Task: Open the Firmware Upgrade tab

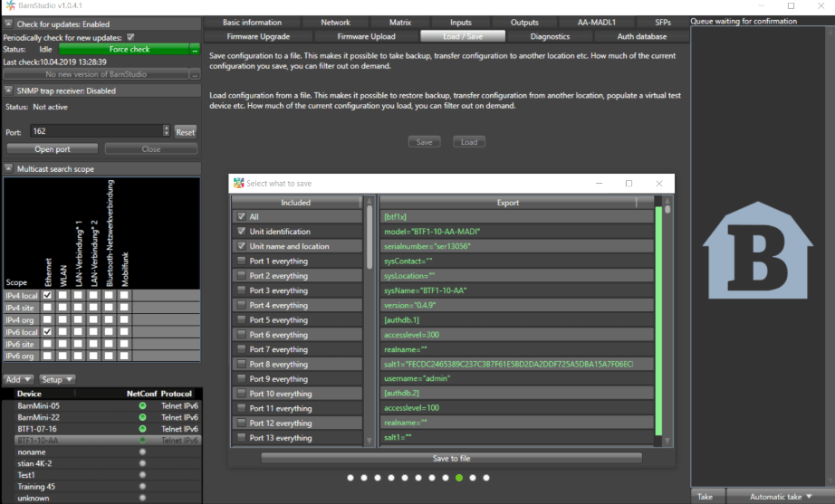Action: tap(256, 36)
